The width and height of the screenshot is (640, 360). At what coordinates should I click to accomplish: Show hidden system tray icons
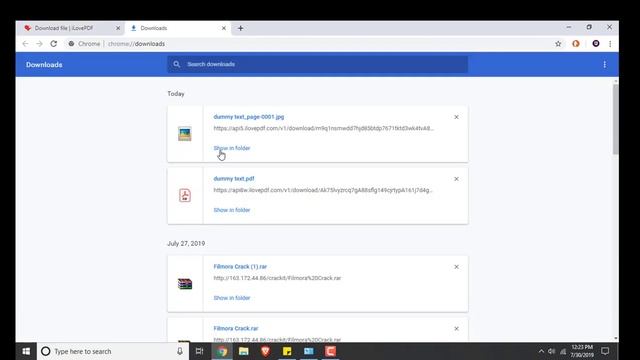541,351
